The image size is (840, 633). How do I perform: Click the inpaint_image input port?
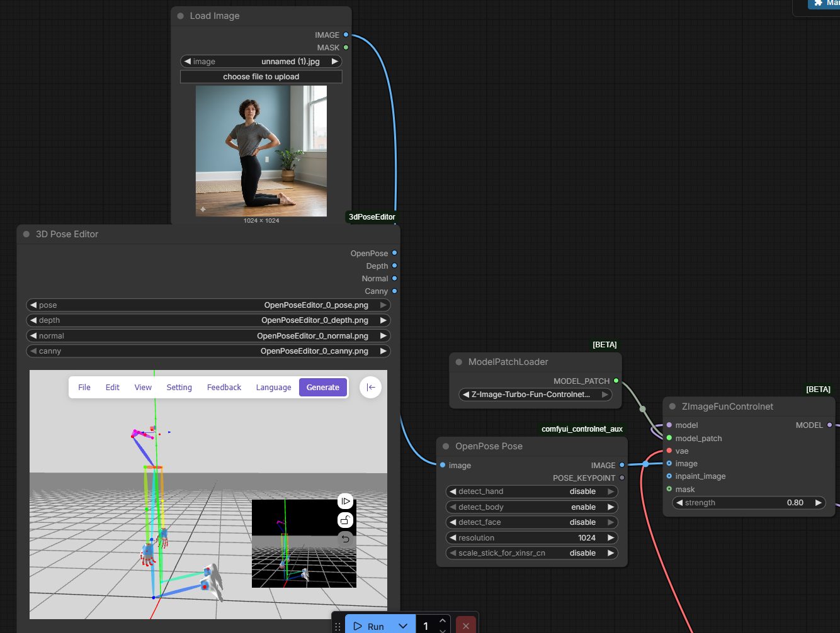coord(669,476)
